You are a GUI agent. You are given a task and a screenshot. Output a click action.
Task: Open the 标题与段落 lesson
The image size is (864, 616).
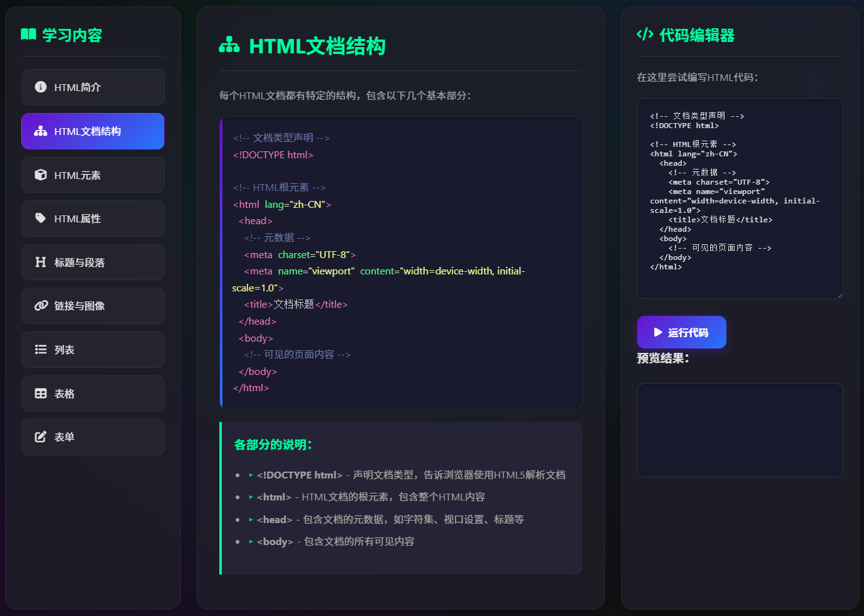(93, 262)
